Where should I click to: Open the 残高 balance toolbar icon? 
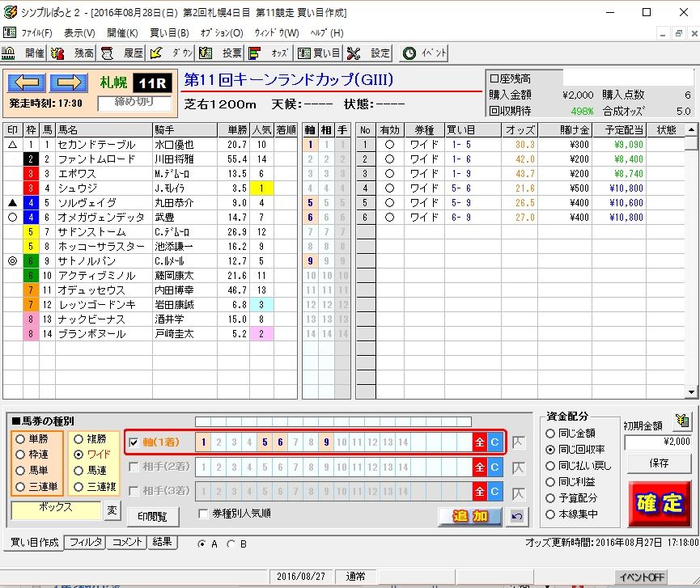click(x=73, y=53)
